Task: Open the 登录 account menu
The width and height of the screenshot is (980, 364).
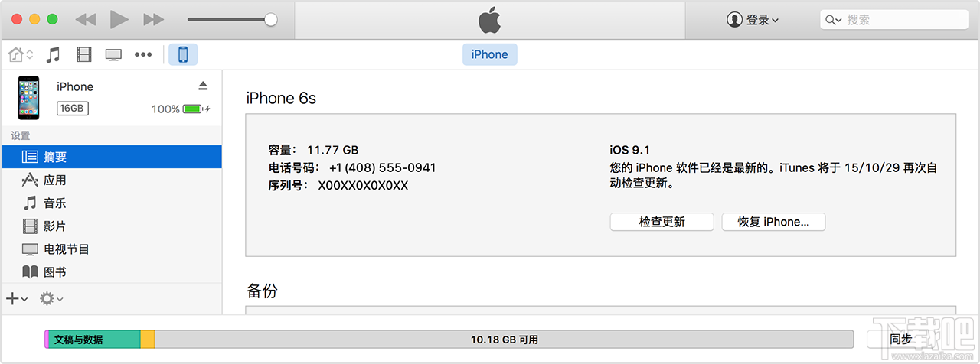Action: [x=753, y=20]
